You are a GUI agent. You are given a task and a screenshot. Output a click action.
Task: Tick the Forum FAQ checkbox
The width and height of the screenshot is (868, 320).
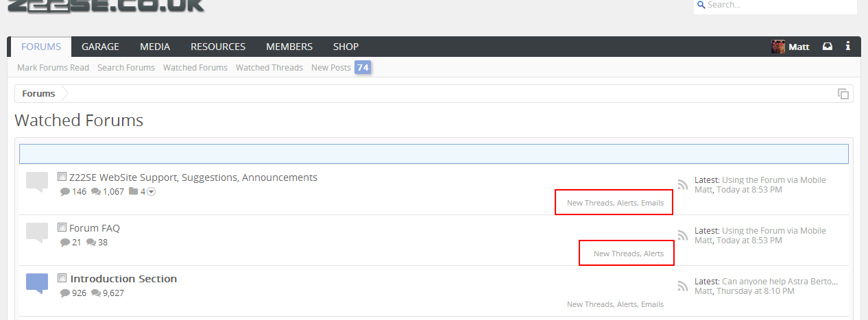pyautogui.click(x=62, y=227)
